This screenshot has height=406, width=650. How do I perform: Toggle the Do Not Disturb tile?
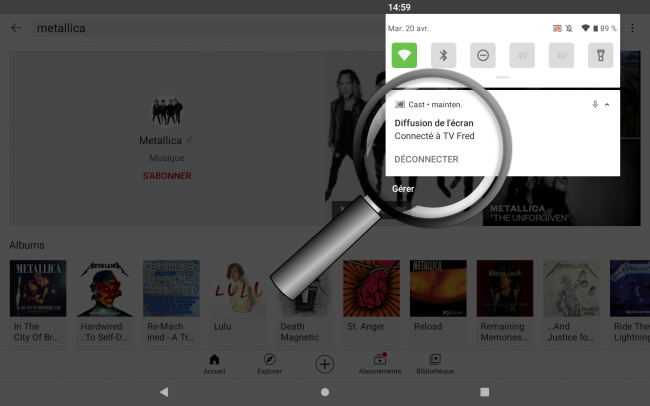[x=483, y=55]
